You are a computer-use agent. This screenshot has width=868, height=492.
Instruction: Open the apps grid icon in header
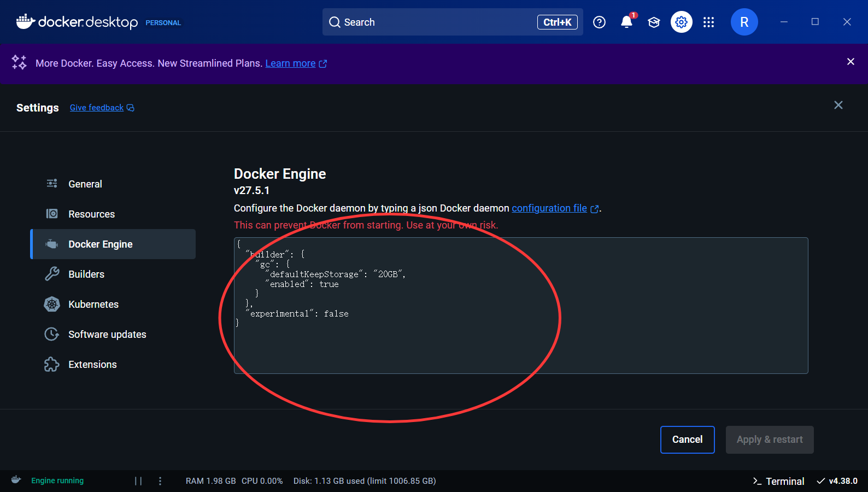[x=708, y=22]
